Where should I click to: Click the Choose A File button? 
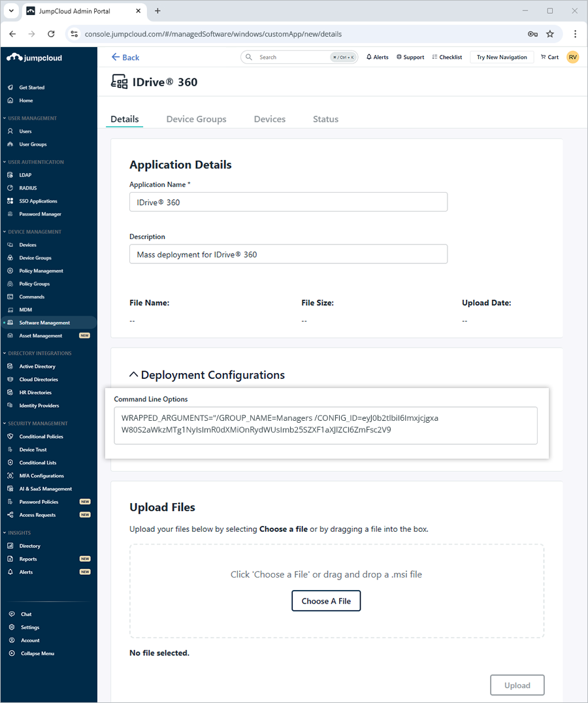(326, 601)
